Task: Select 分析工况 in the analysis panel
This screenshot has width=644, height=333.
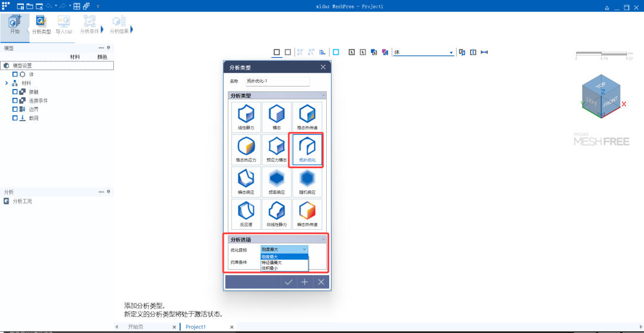Action: [x=22, y=201]
